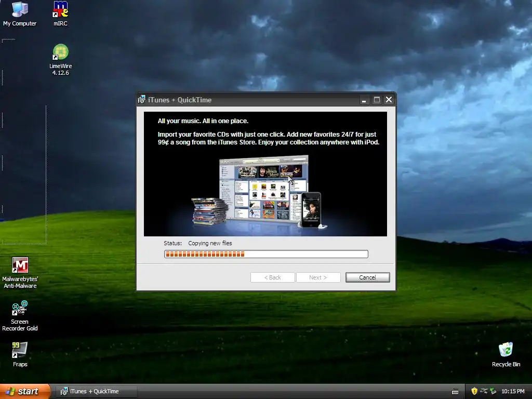Open the My Computer desktop icon
The height and width of the screenshot is (399, 532).
pos(20,14)
